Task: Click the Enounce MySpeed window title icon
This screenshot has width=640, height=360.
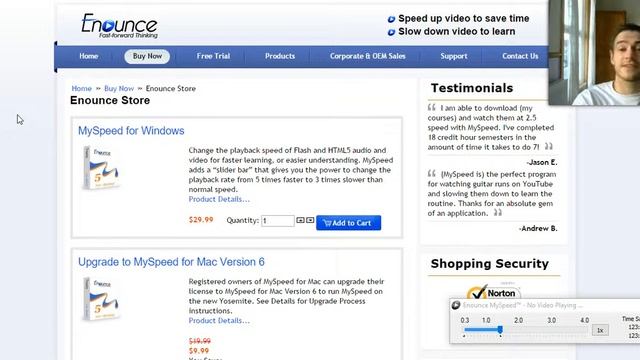Action: tap(456, 305)
